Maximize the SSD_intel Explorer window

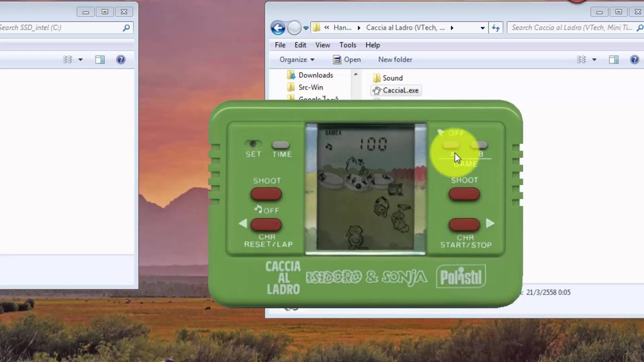coord(105,12)
